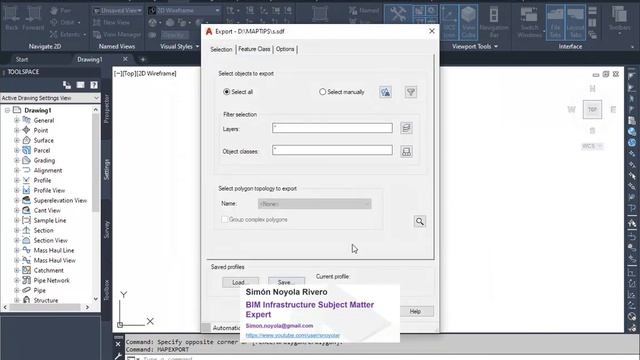The image size is (640, 360).
Task: Expand the Parcel settings node
Action: click(x=17, y=150)
